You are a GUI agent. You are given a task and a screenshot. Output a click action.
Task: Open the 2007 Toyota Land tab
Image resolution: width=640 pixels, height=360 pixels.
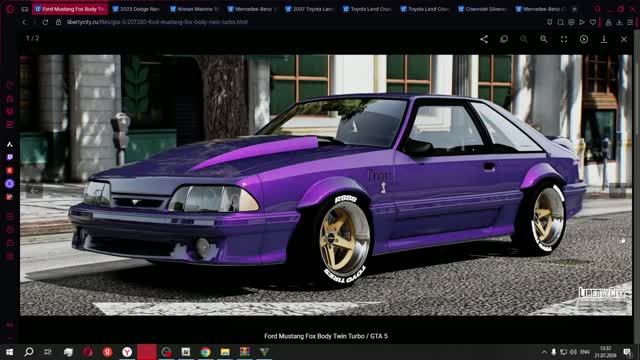click(310, 9)
